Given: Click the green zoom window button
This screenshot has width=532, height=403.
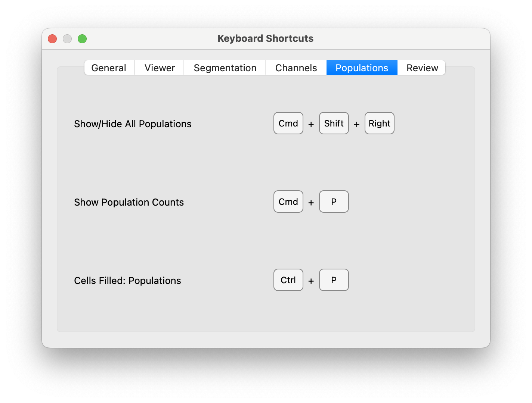Looking at the screenshot, I should coord(82,38).
